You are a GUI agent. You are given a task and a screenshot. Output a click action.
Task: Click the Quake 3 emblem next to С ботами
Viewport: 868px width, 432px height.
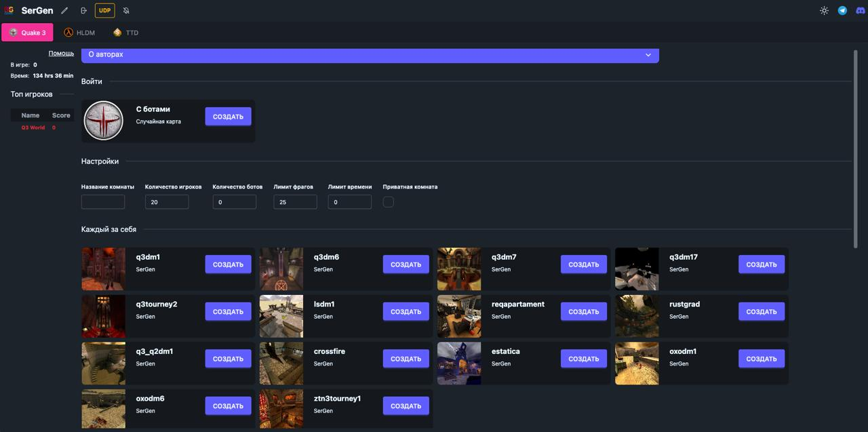point(104,121)
